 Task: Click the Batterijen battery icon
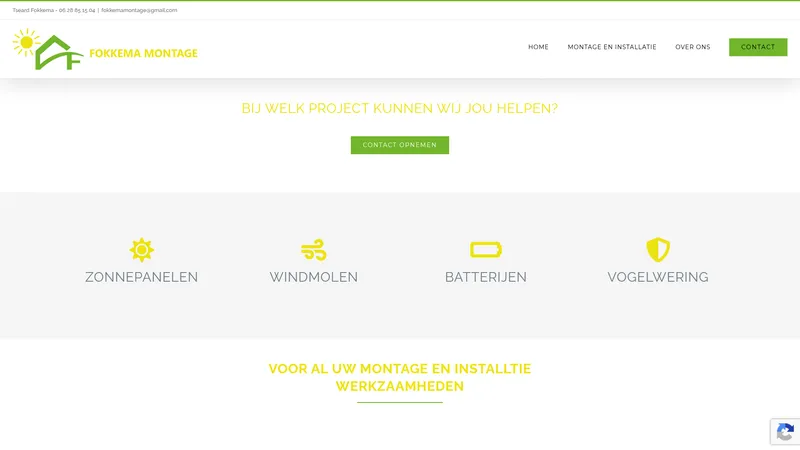click(486, 249)
